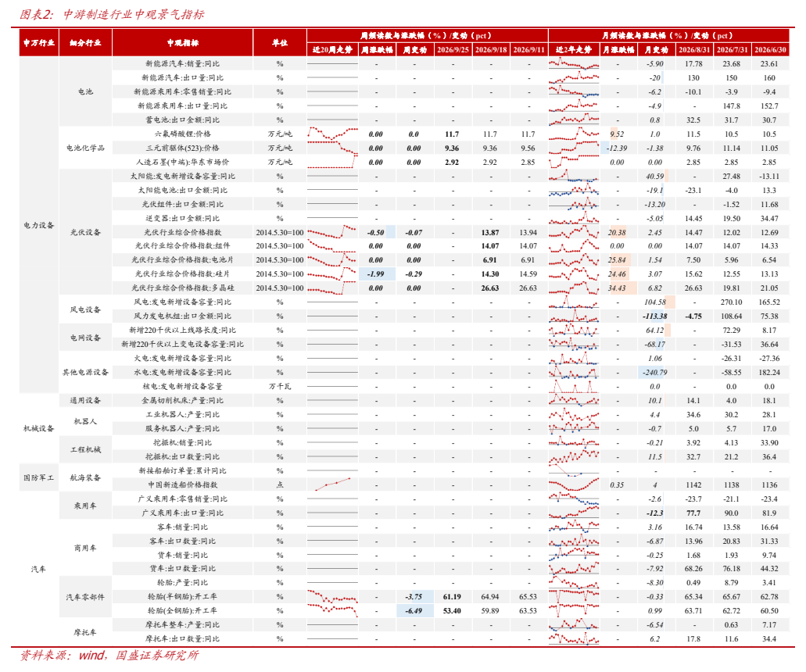The width and height of the screenshot is (806, 672).
Task: Select the "摩托车:出口数量:同比" indicator
Action: (182, 639)
